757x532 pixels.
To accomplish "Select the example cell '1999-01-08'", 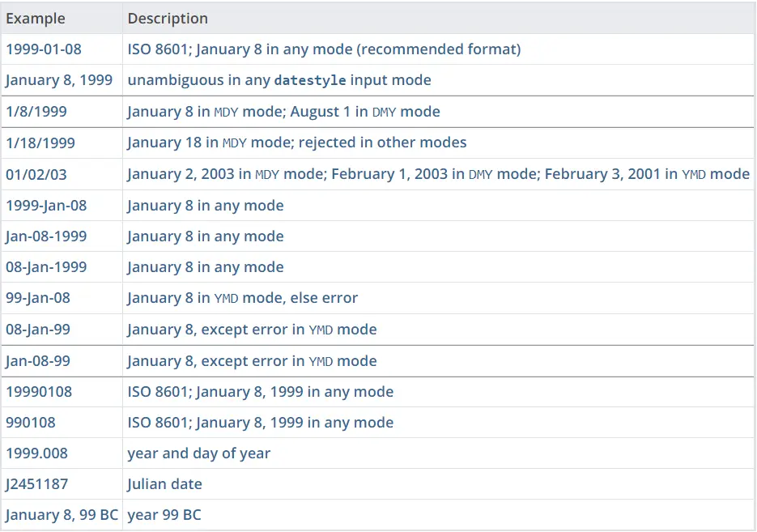I will click(x=44, y=49).
